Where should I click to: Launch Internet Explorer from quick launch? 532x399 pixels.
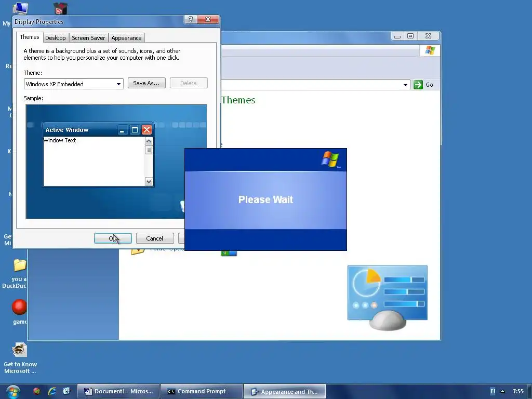coord(52,391)
